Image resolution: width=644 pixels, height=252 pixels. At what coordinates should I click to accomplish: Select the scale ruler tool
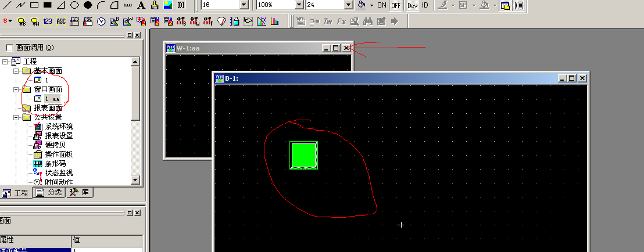(x=127, y=5)
